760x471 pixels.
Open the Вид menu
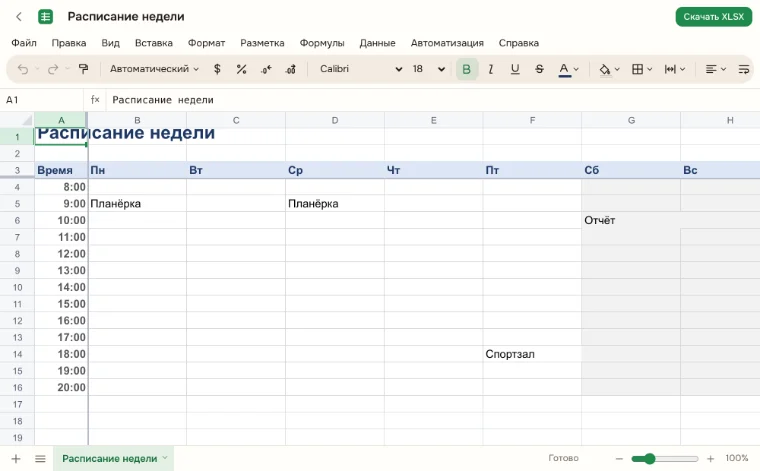coord(111,43)
